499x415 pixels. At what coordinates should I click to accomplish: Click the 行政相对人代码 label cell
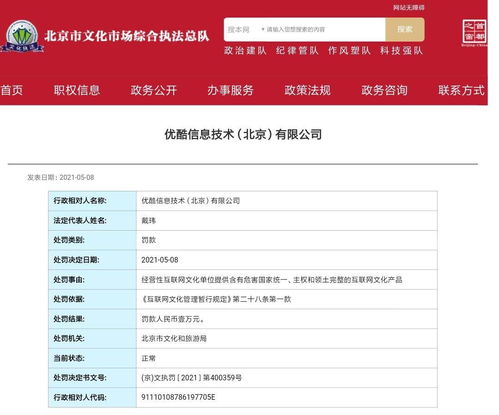(x=92, y=397)
